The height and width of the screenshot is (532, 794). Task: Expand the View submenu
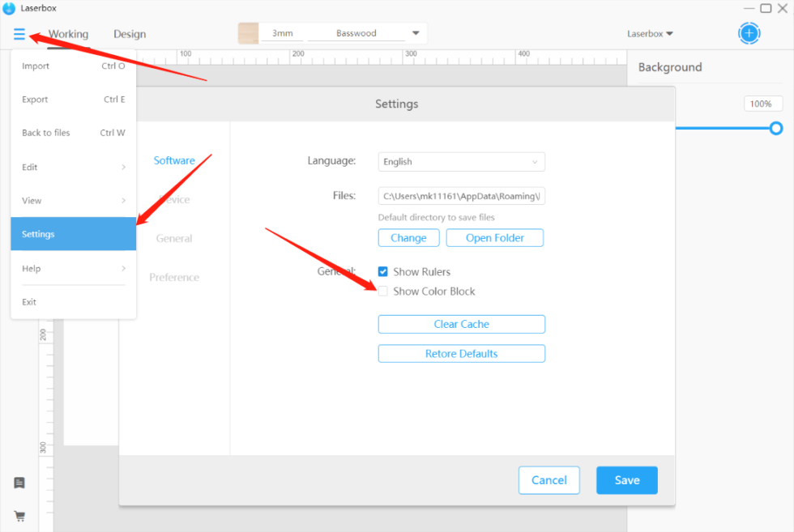pyautogui.click(x=74, y=201)
